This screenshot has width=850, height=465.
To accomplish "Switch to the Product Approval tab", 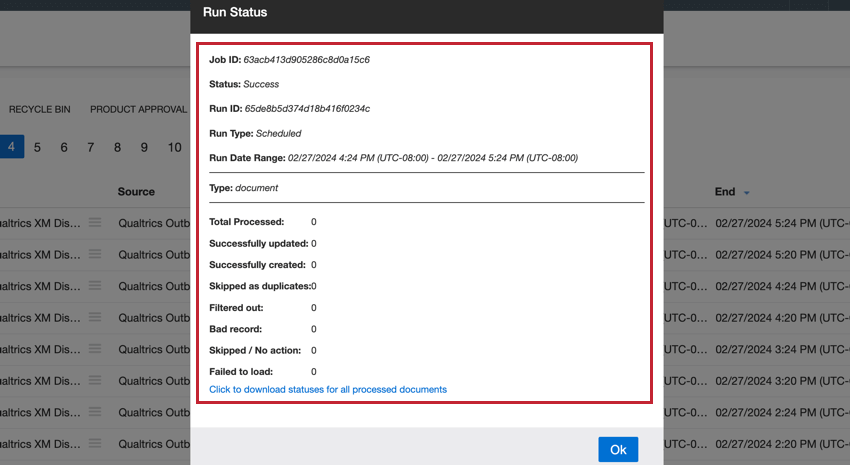I will click(138, 109).
